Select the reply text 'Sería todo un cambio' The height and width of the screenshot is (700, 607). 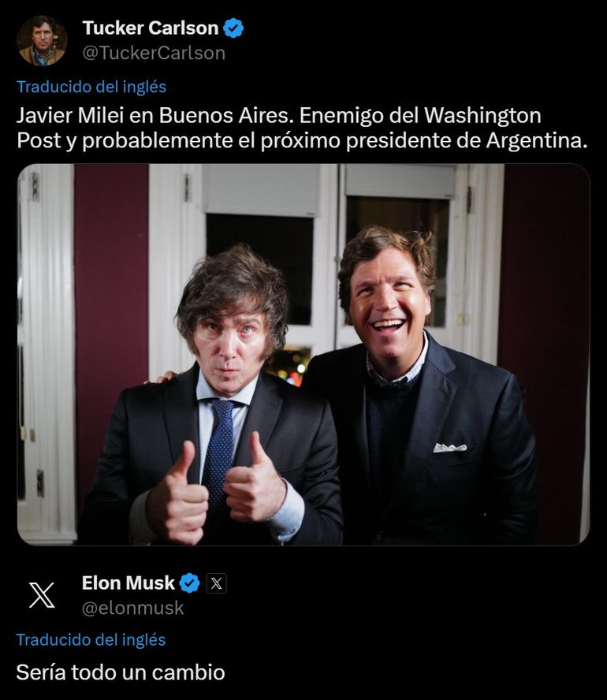coord(121,672)
